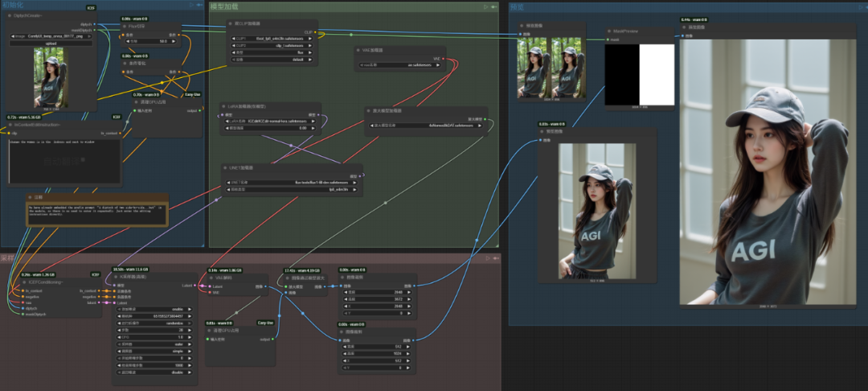This screenshot has width=868, height=391.
Task: Click the Easy Use badge on GPU cleanup node
Action: click(193, 94)
